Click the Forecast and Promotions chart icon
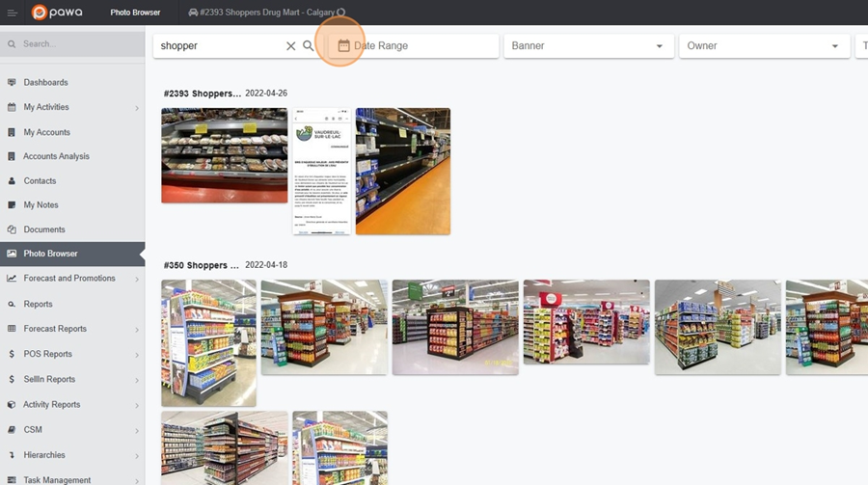The image size is (868, 485). click(12, 279)
